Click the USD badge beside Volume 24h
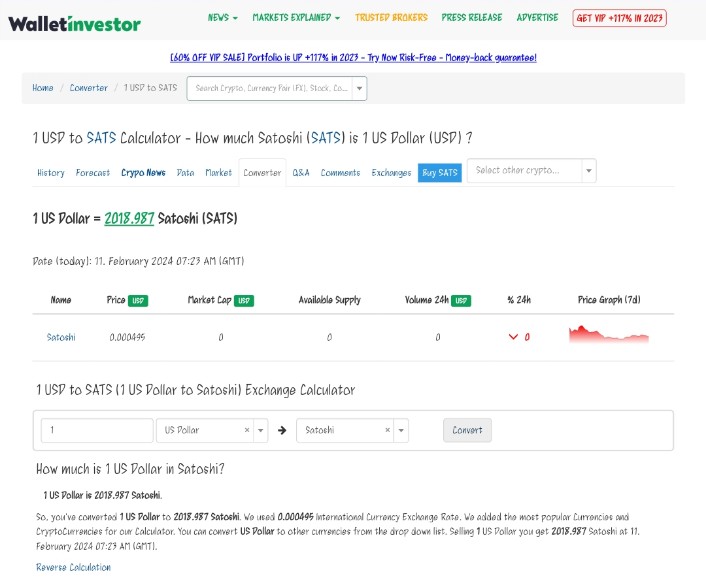Viewport: 706px width, 586px height. click(x=461, y=300)
